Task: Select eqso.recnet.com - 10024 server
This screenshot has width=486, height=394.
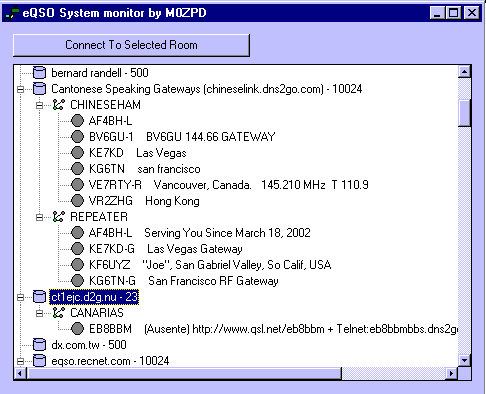Action: [110, 361]
